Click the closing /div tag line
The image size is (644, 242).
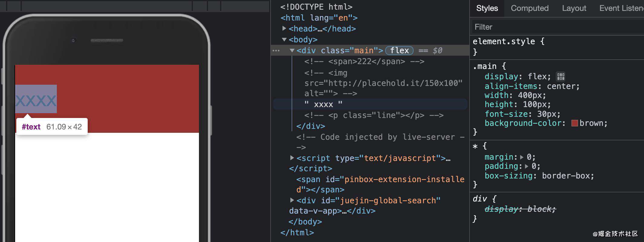[x=311, y=126]
